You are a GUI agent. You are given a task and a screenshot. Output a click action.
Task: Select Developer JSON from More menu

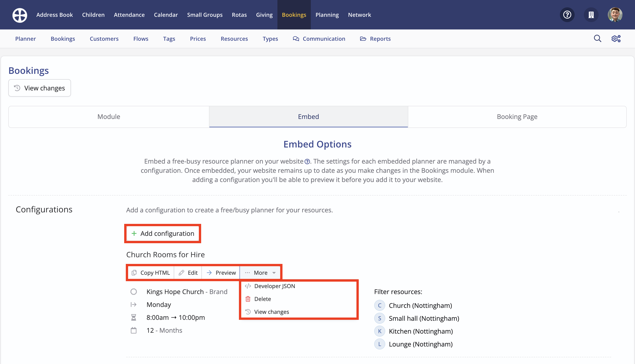tap(274, 286)
